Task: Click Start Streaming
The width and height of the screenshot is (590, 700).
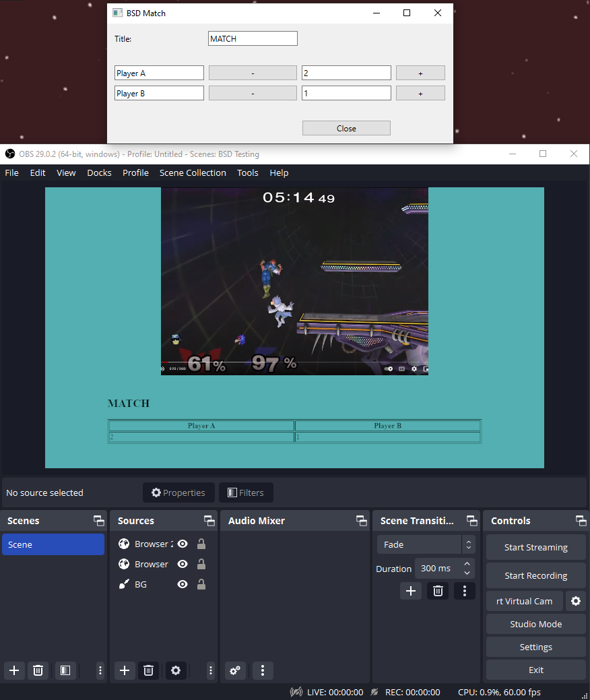Action: point(535,547)
